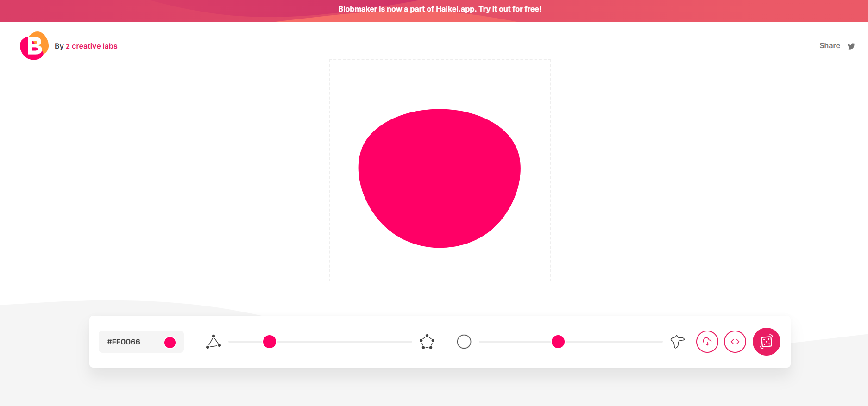Share via the Twitter bird icon
The image size is (868, 406).
point(851,46)
